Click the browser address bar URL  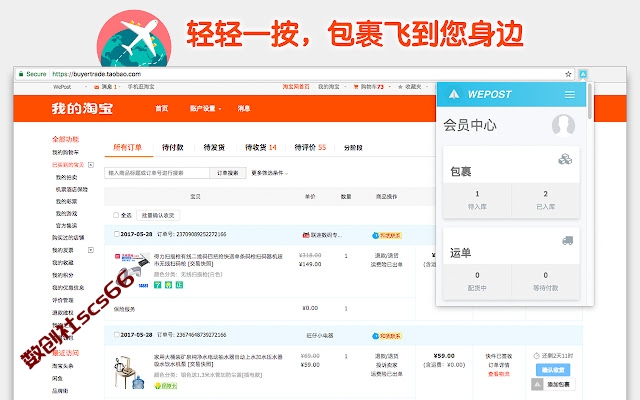(x=97, y=74)
